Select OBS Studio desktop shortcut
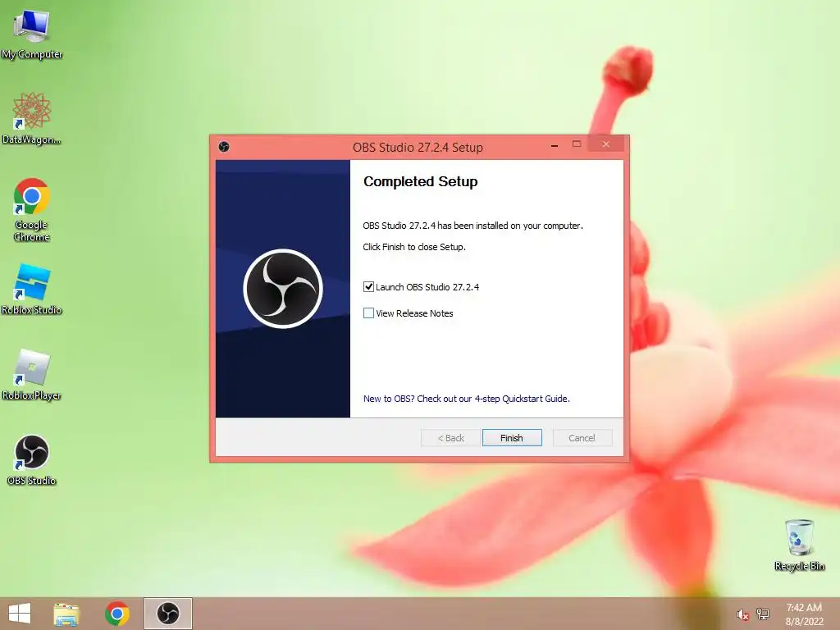 [x=32, y=459]
